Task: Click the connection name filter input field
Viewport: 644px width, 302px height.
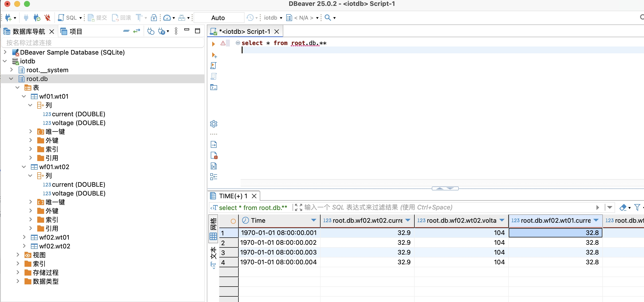Action: [102, 43]
